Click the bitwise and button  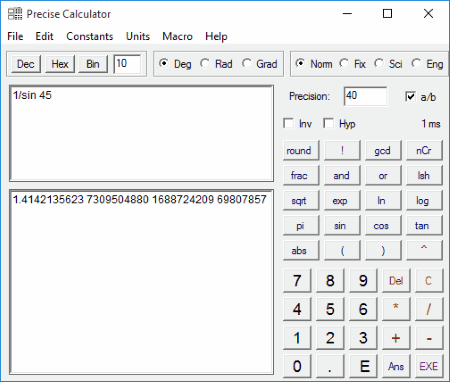342,175
